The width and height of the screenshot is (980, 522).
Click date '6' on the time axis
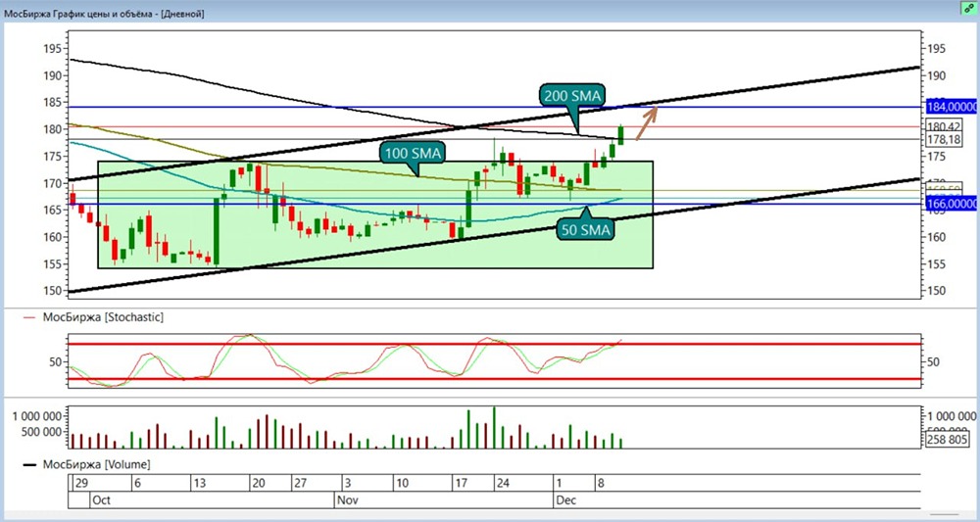pyautogui.click(x=137, y=483)
